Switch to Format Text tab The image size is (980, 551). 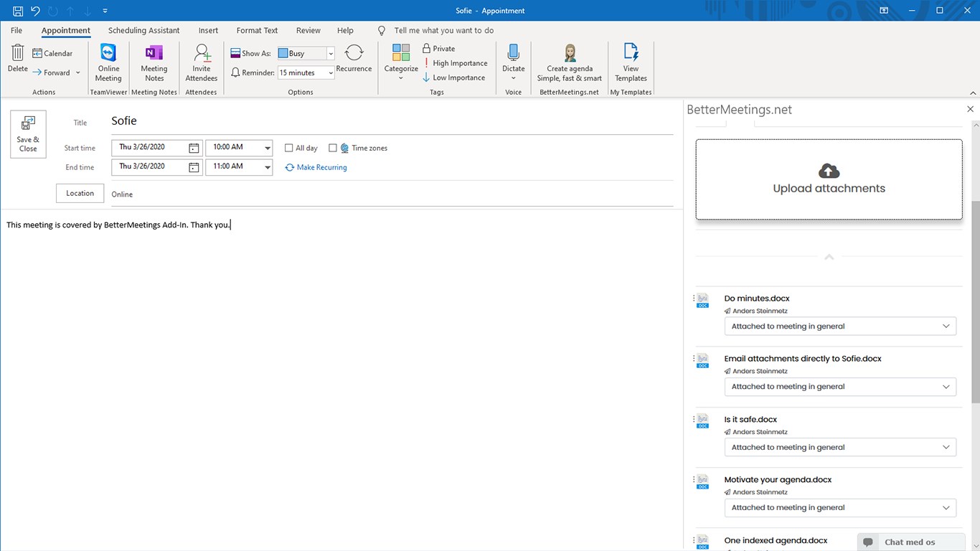click(257, 30)
